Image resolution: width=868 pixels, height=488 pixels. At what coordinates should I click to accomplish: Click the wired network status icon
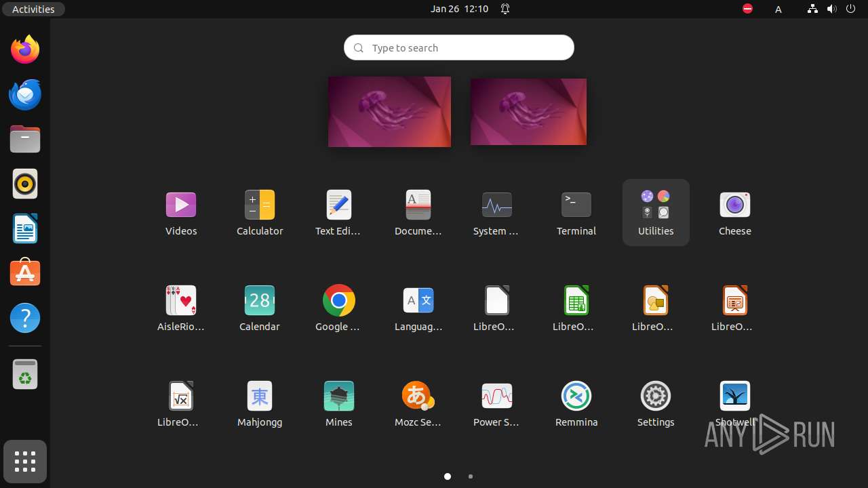[812, 9]
